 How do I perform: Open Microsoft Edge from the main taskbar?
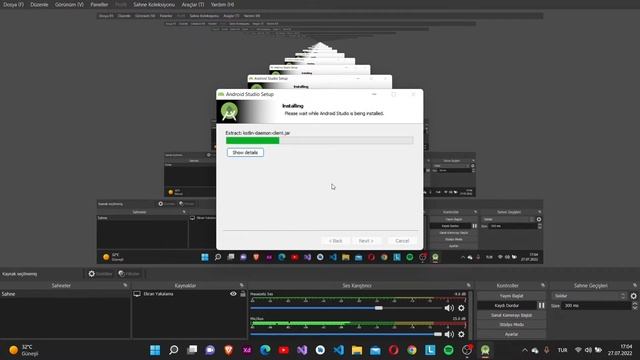click(x=265, y=350)
